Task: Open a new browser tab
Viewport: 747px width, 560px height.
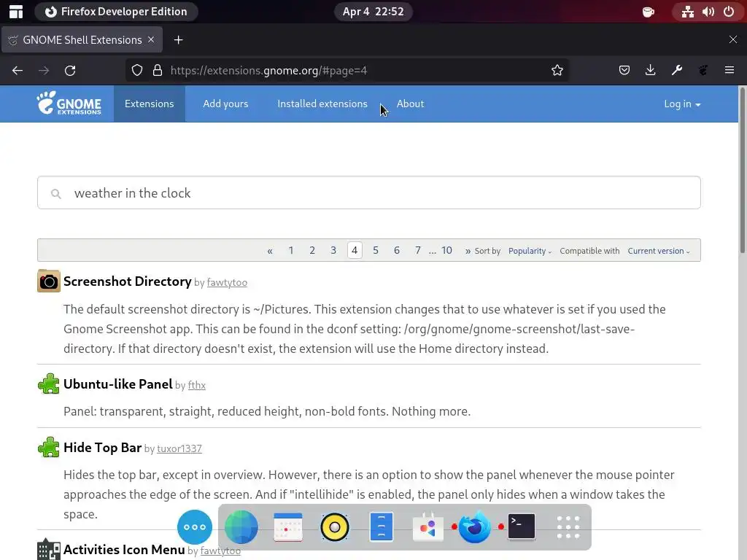Action: pyautogui.click(x=178, y=40)
